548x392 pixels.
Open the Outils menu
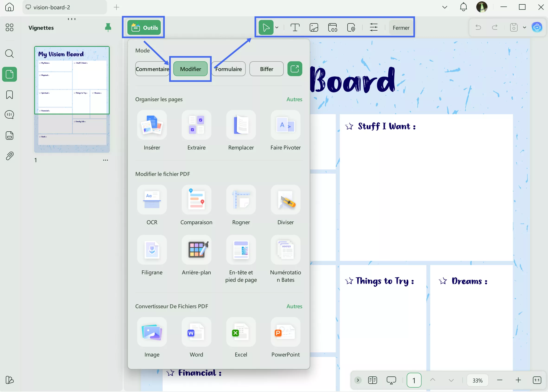pos(143,27)
